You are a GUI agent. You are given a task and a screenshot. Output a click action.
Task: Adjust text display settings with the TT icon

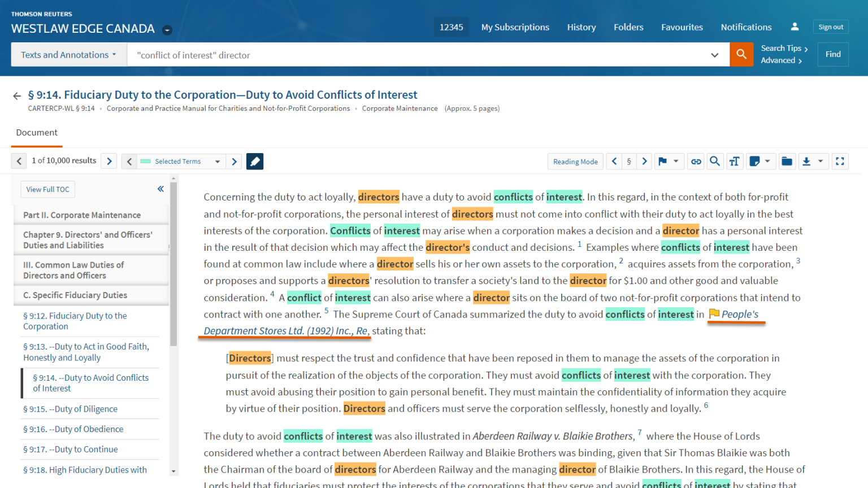(x=735, y=161)
